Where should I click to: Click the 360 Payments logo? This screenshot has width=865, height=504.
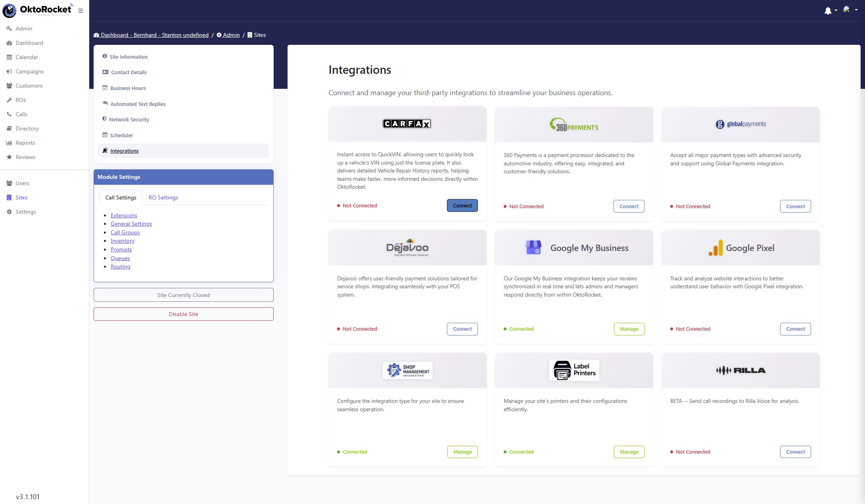click(x=574, y=125)
